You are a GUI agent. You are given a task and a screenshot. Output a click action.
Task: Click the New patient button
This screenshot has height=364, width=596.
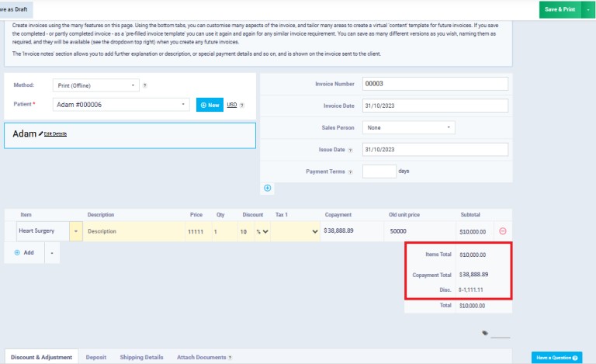tap(210, 105)
